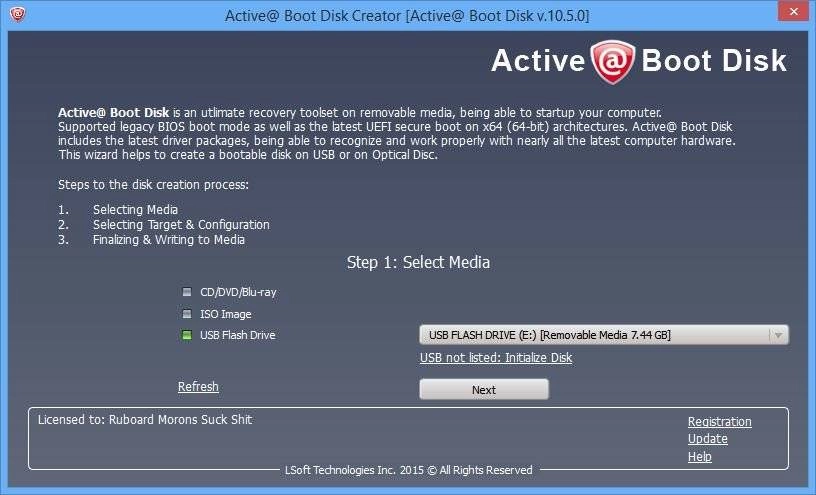Click the Refresh link

[x=198, y=387]
